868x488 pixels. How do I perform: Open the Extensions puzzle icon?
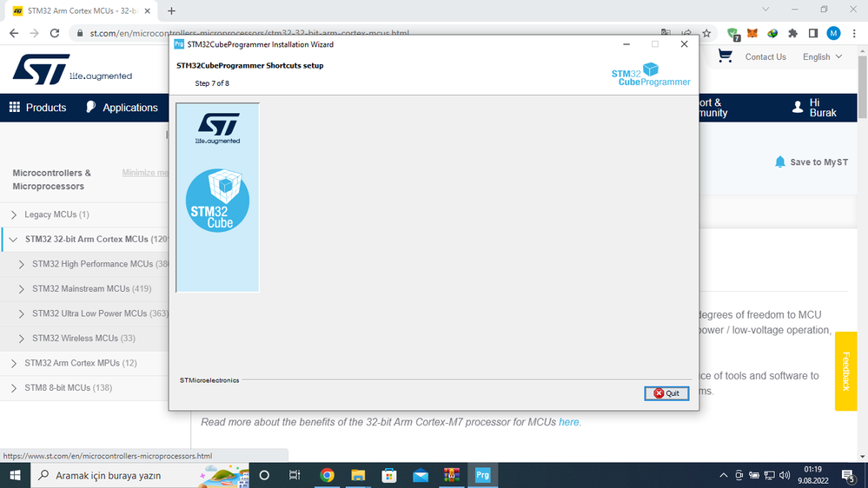[x=792, y=33]
